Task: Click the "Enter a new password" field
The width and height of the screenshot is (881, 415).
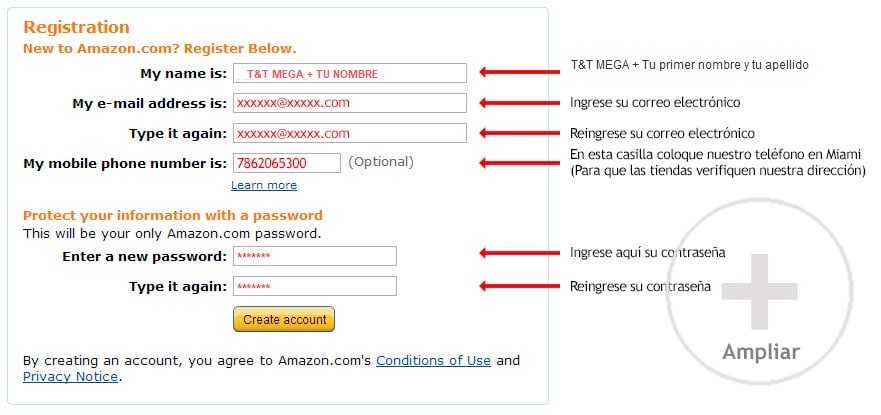Action: (x=314, y=256)
